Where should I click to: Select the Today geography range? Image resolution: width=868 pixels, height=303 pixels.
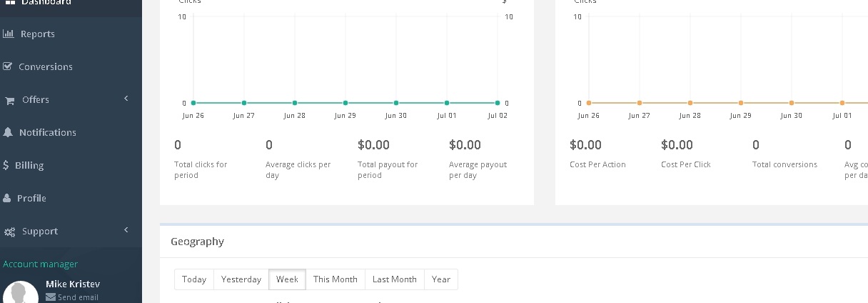tap(194, 279)
